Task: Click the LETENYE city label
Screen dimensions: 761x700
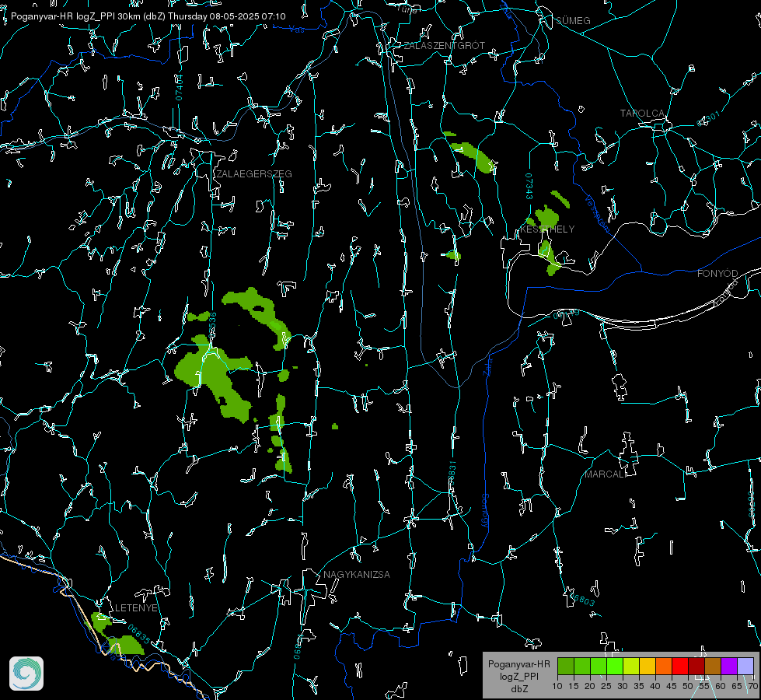Action: click(x=136, y=607)
